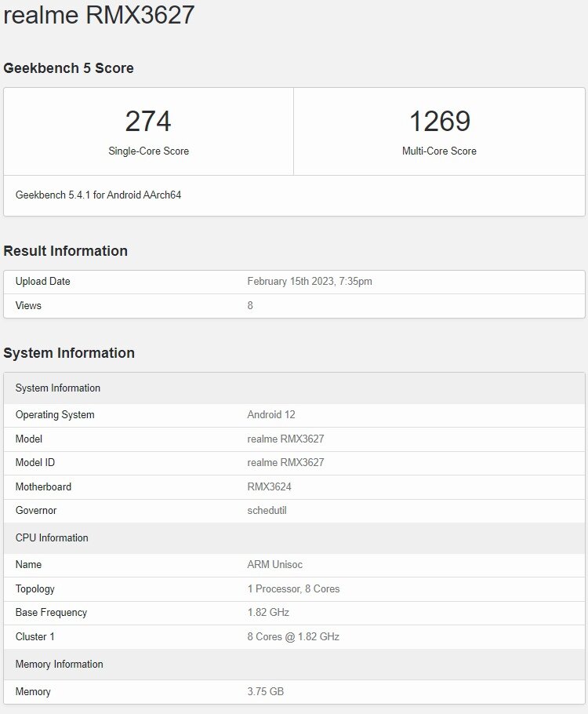Select the RMX3624 motherboard value

pyautogui.click(x=269, y=486)
